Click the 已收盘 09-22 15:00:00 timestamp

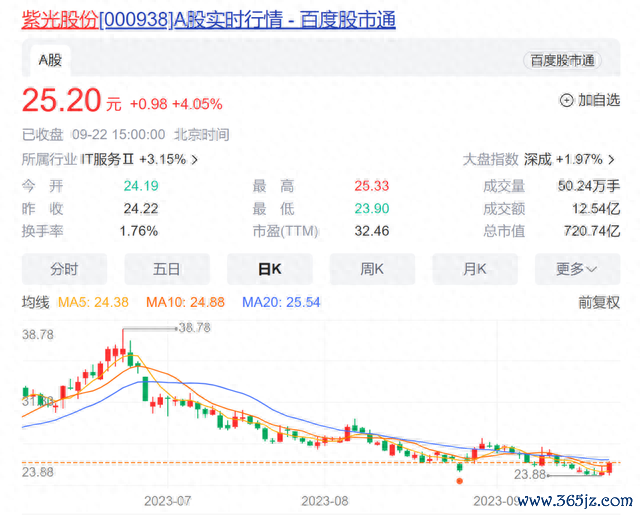[x=125, y=135]
